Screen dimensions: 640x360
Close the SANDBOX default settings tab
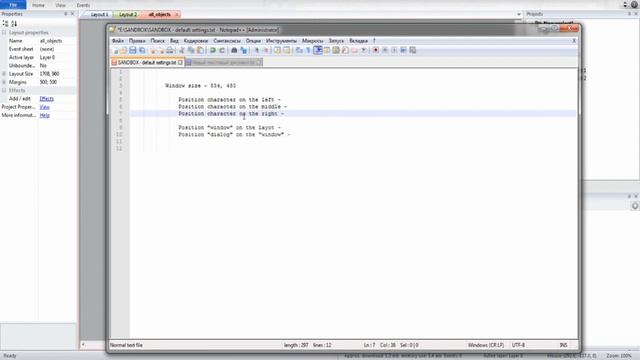(180, 62)
